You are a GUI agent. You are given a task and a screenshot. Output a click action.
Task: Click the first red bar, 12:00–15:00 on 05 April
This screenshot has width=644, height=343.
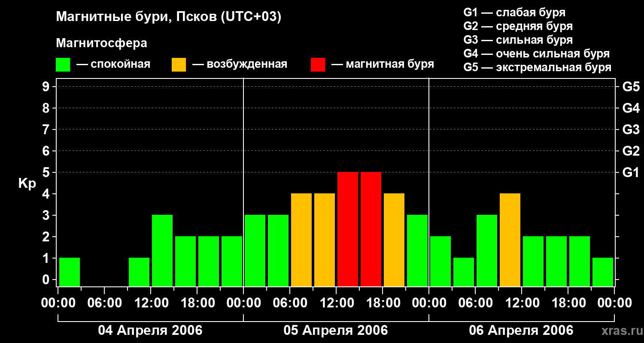(348, 229)
